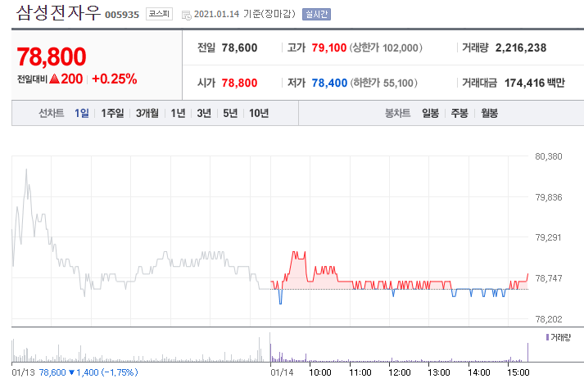Click the 78,202 axis label
The image size is (584, 392).
pyautogui.click(x=548, y=319)
